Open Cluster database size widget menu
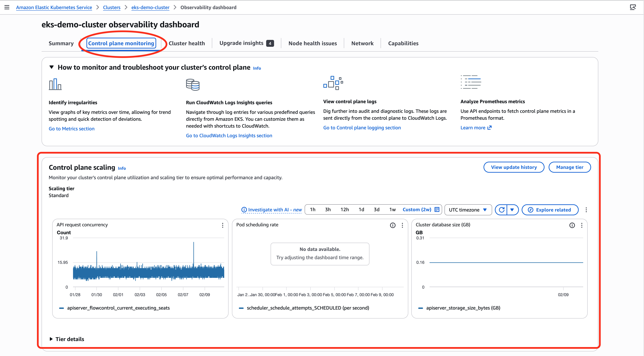 (x=582, y=225)
